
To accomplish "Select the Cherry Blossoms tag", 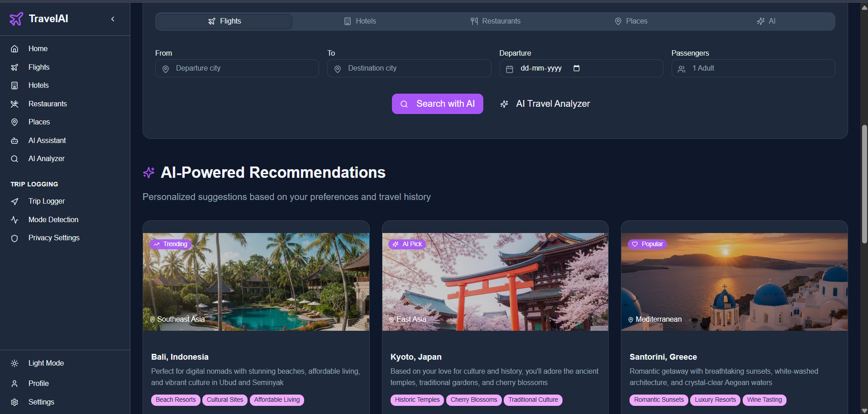I will point(474,400).
